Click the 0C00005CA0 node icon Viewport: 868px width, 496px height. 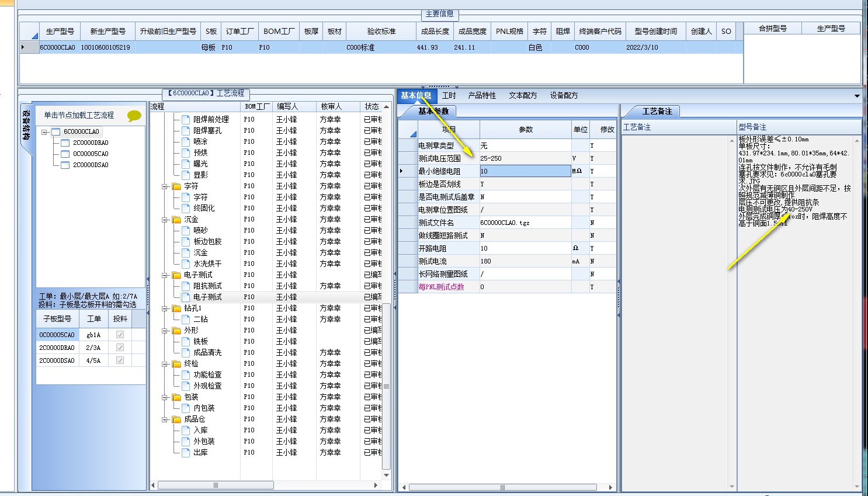coord(65,154)
